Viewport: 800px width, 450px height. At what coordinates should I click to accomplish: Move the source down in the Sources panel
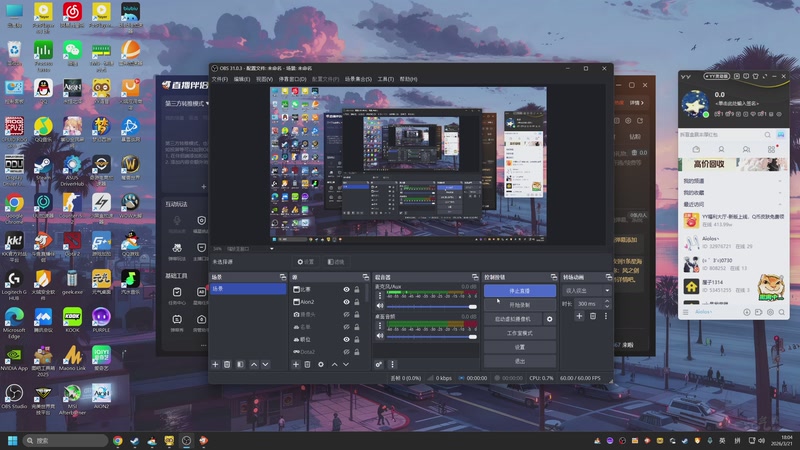[x=346, y=364]
